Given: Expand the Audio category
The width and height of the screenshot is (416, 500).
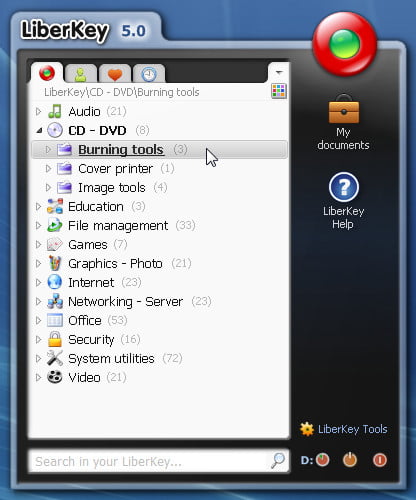Looking at the screenshot, I should (x=38, y=111).
